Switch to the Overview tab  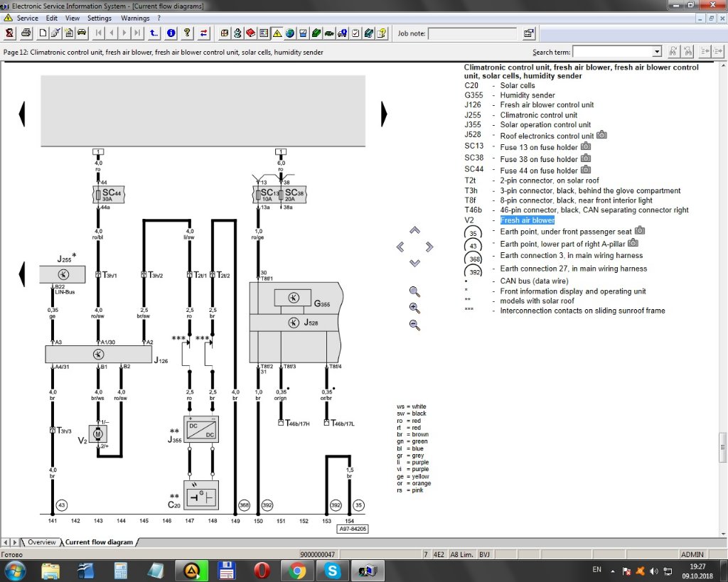tap(41, 542)
